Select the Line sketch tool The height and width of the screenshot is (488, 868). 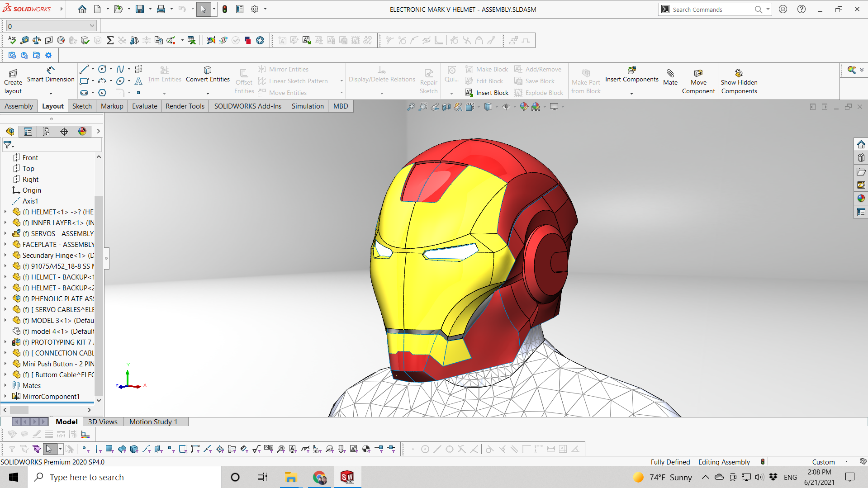(x=84, y=69)
